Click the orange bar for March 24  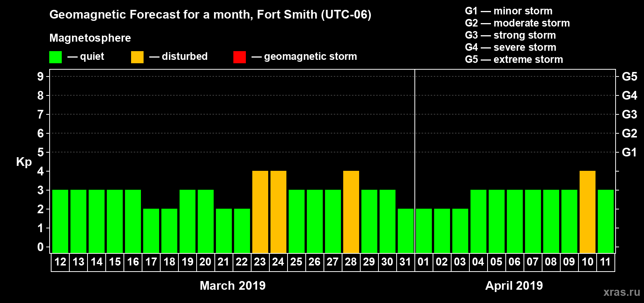[x=278, y=212]
